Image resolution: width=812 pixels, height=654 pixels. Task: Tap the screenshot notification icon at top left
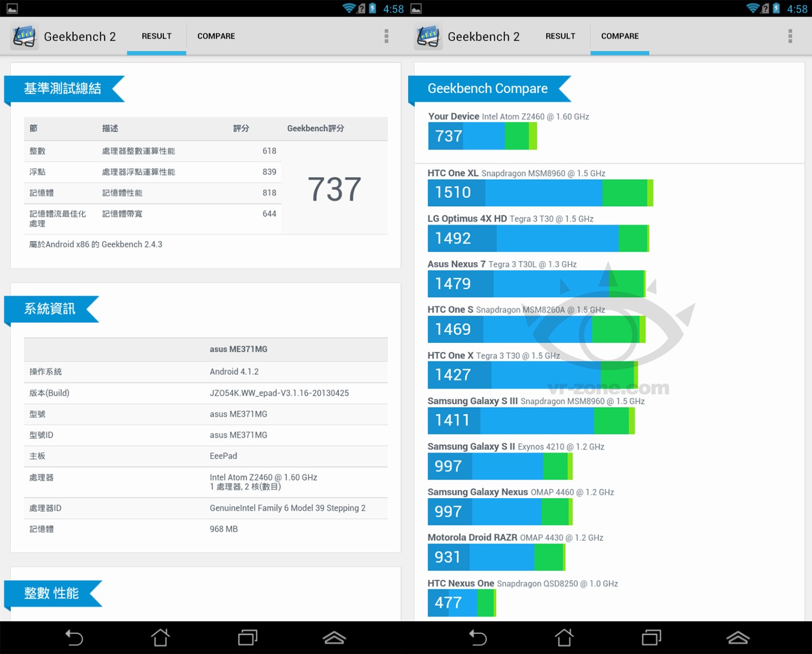coord(12,8)
